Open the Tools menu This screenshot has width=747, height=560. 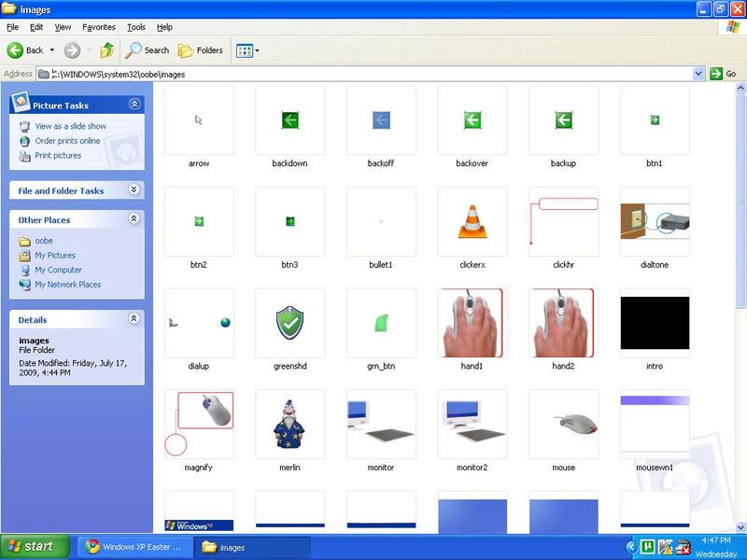[x=136, y=27]
